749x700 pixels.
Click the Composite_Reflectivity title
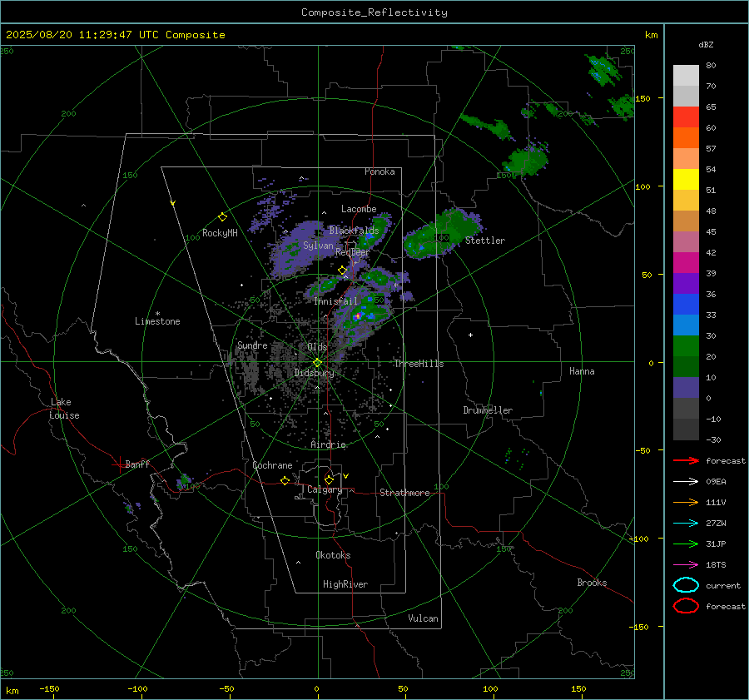(x=374, y=12)
